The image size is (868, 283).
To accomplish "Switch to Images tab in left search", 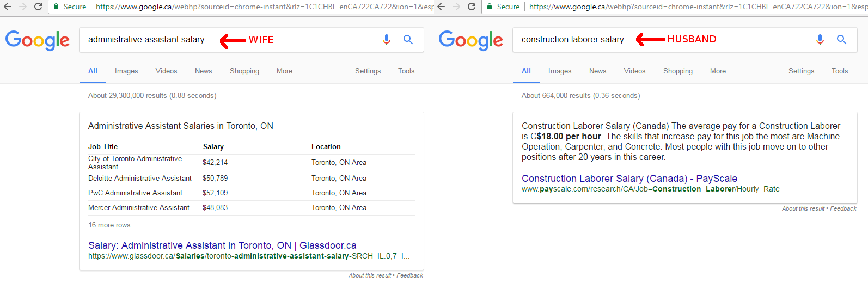I will (126, 71).
